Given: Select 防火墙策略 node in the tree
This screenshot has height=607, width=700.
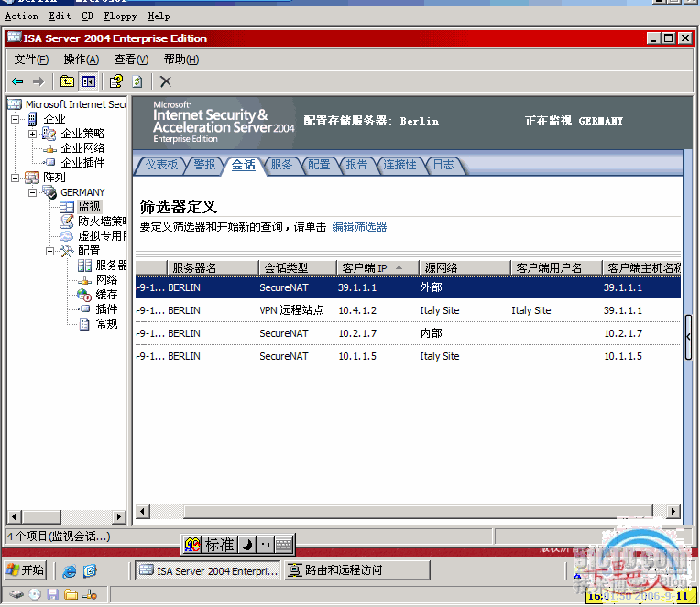Looking at the screenshot, I should tap(103, 222).
